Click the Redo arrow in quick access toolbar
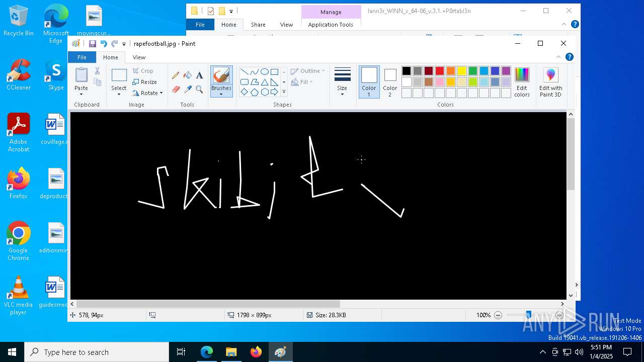Viewport: 644px width, 362px height. pyautogui.click(x=115, y=44)
